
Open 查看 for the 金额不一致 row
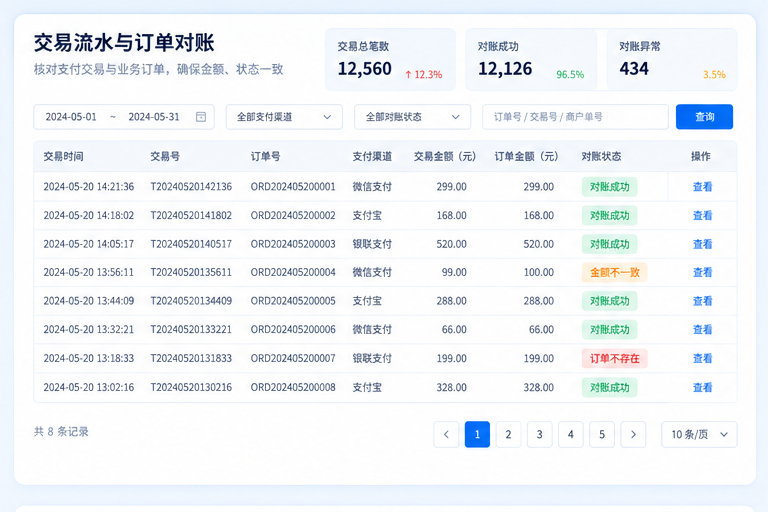click(702, 272)
